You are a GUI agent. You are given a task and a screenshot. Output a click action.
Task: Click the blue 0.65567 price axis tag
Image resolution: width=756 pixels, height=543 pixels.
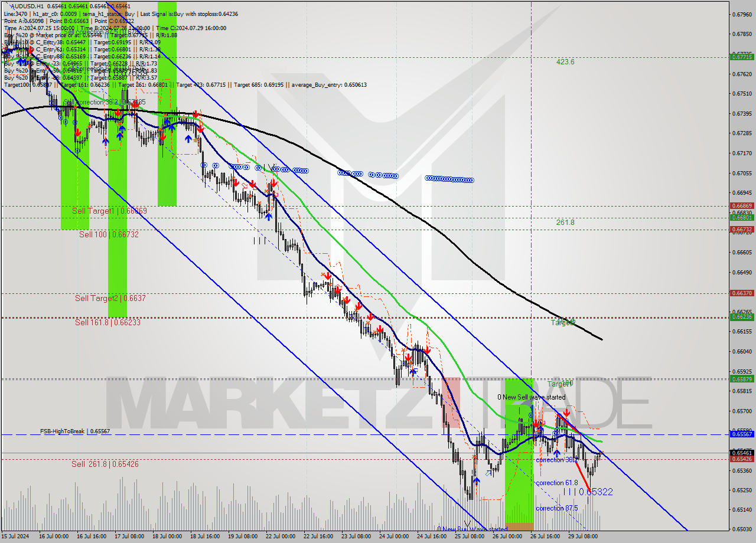[741, 434]
